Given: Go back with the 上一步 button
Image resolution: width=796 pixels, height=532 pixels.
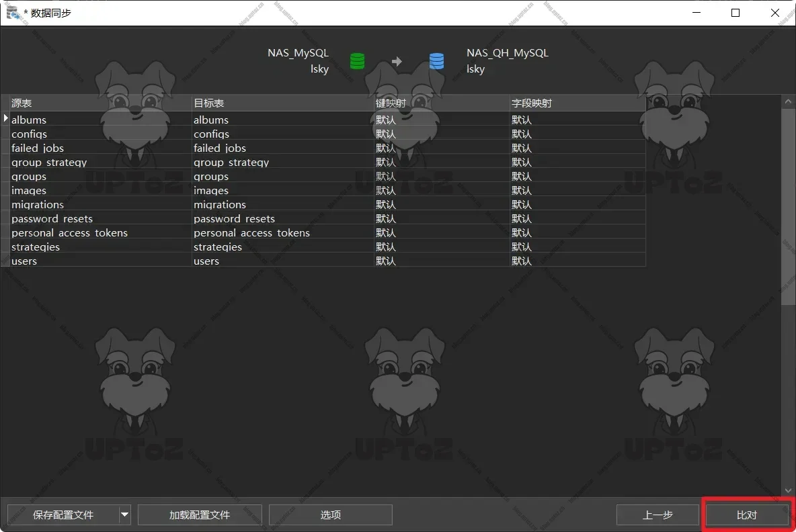Looking at the screenshot, I should (658, 515).
